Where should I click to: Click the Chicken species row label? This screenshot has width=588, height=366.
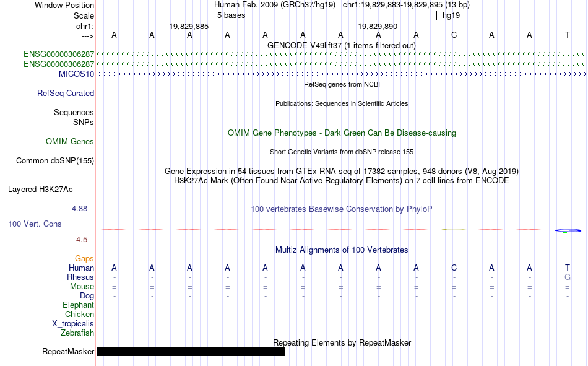click(79, 314)
